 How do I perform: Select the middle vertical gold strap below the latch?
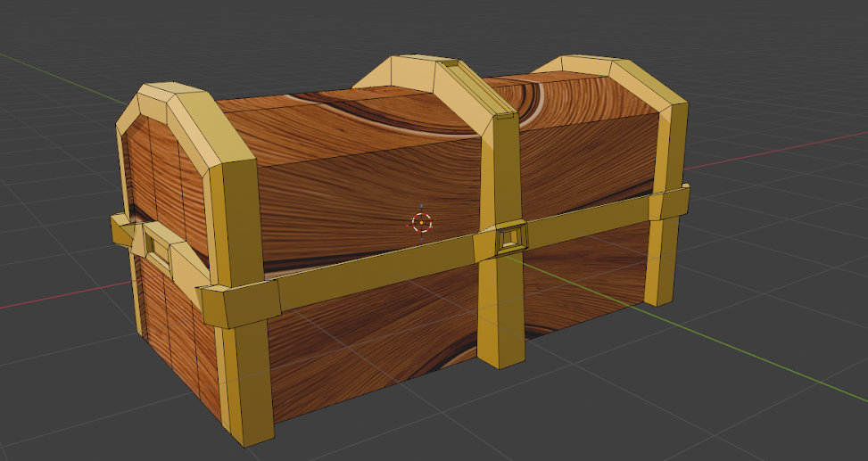500,312
